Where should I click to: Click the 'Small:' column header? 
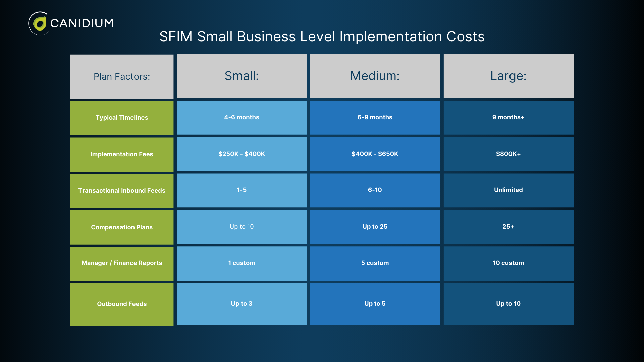pyautogui.click(x=242, y=76)
